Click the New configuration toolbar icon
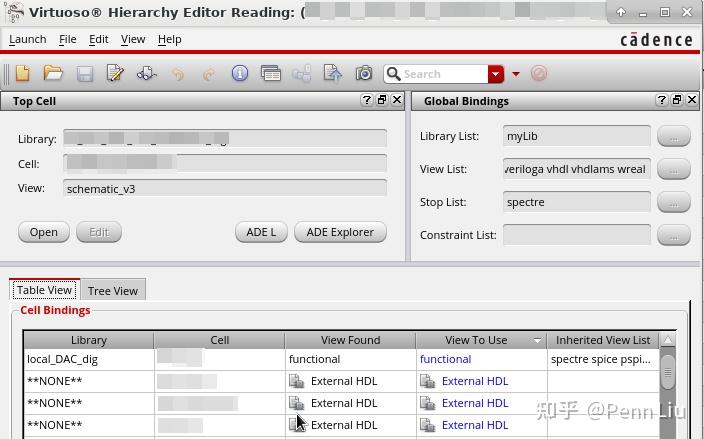The height and width of the screenshot is (439, 704). point(22,73)
